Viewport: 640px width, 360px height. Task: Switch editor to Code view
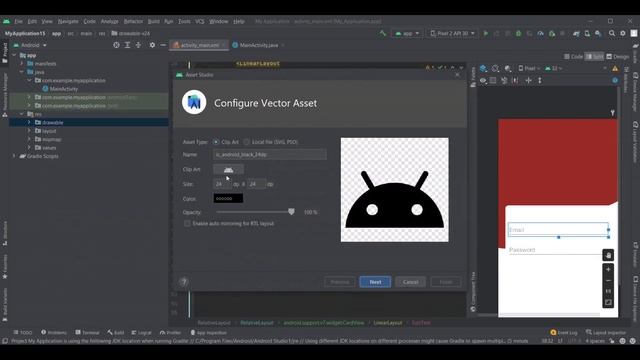coord(573,57)
